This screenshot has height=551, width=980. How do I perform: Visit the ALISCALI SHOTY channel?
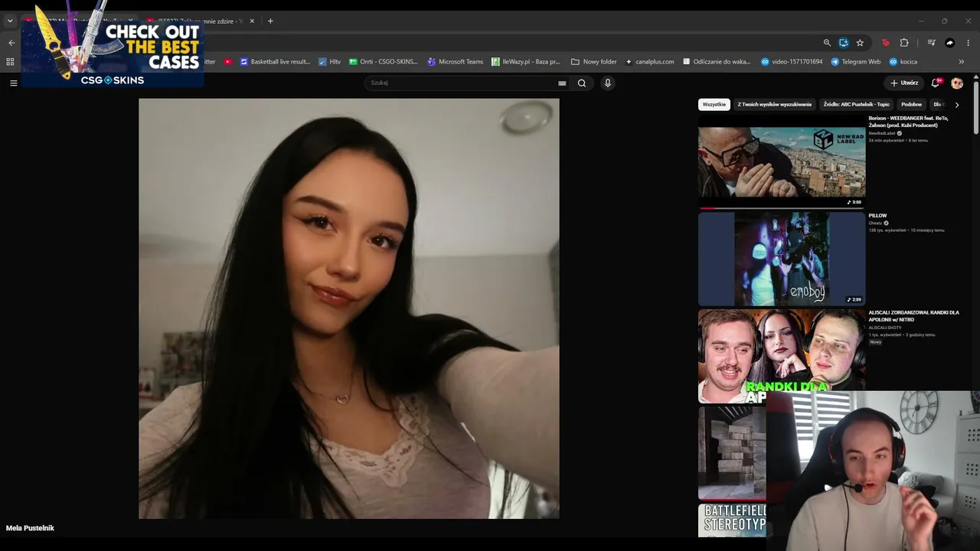tap(884, 328)
